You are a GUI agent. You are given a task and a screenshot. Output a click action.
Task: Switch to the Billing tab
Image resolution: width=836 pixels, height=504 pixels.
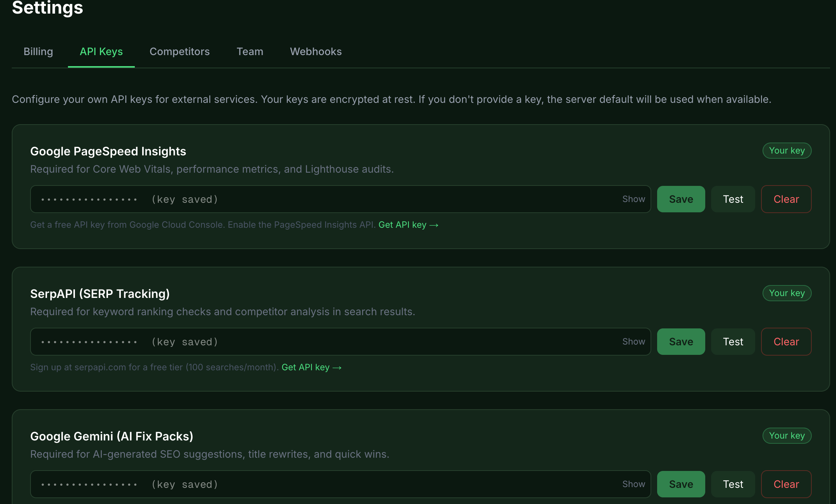pyautogui.click(x=38, y=51)
